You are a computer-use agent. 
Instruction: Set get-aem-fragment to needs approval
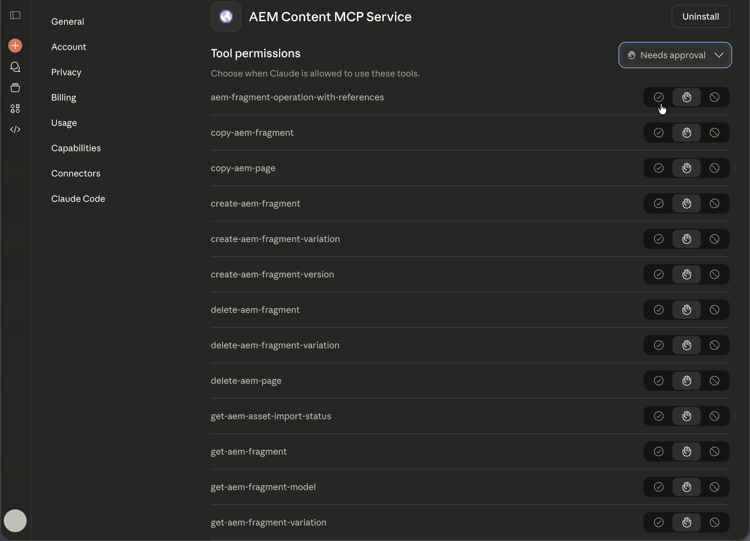(686, 452)
